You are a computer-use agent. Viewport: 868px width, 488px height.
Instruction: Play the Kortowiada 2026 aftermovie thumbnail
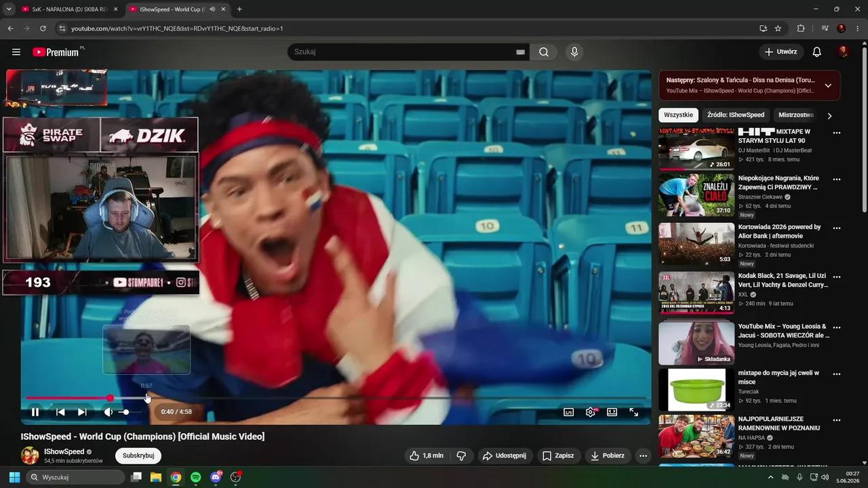[696, 244]
